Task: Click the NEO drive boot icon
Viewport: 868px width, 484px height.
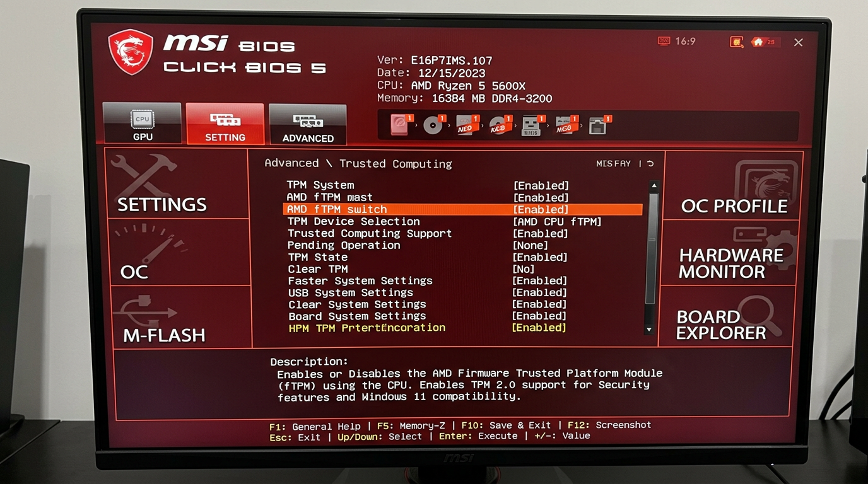Action: click(x=467, y=125)
